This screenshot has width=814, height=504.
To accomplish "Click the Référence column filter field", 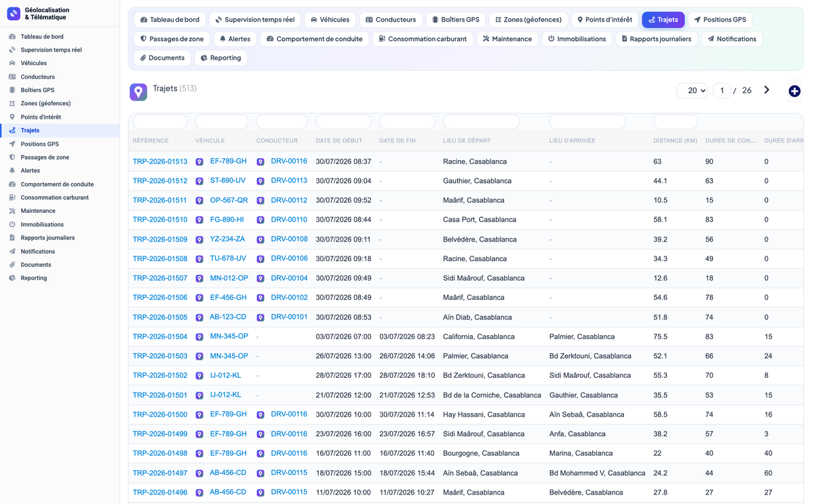I will [x=160, y=121].
